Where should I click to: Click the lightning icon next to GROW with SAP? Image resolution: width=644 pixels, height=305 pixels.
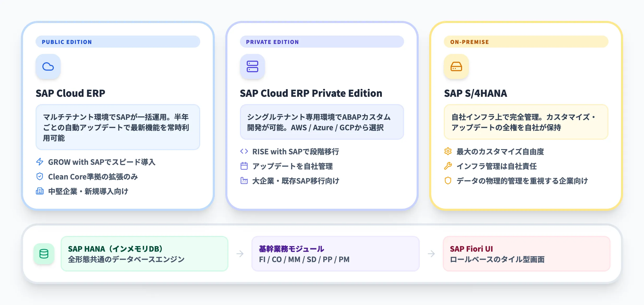tap(39, 162)
